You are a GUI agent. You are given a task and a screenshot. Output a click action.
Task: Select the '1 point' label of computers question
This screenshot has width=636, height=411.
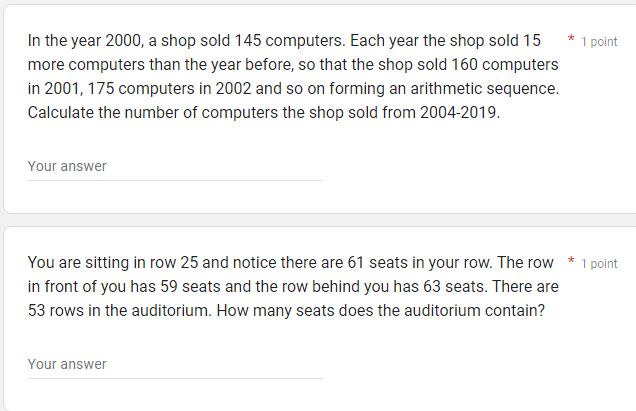coord(599,41)
